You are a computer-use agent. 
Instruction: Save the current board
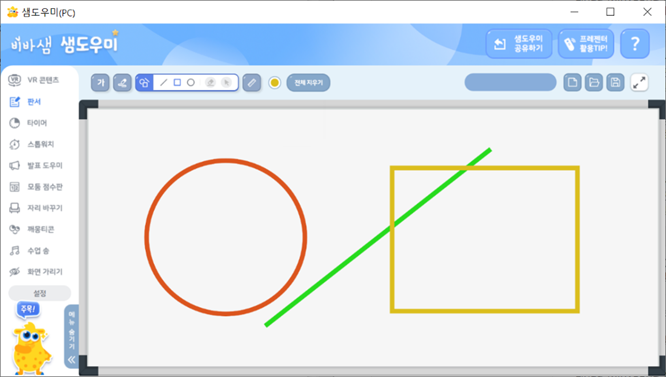point(615,82)
